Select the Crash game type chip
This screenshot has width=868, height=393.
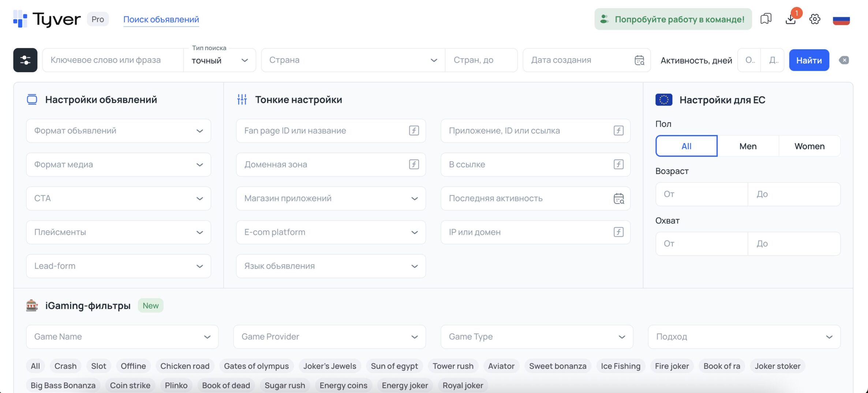click(x=65, y=366)
